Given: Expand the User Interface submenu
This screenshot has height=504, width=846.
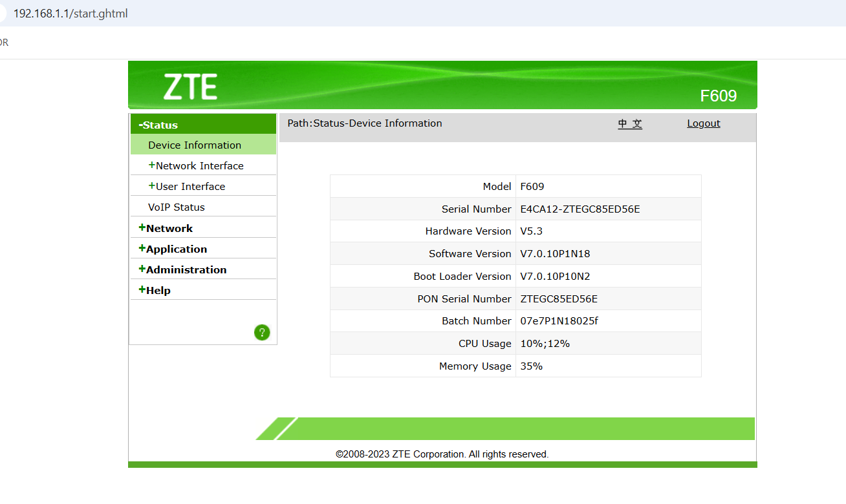Looking at the screenshot, I should [x=187, y=187].
